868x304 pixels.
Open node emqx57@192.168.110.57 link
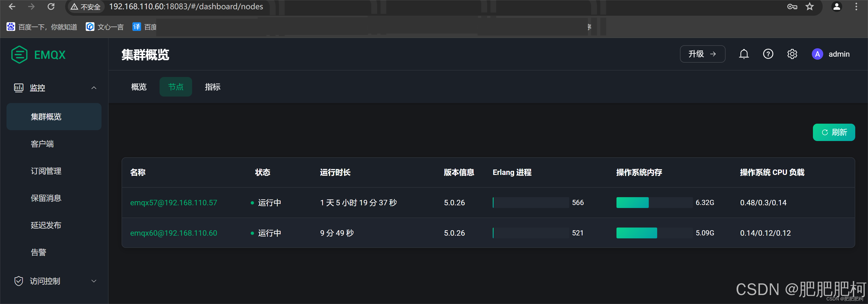pyautogui.click(x=174, y=203)
